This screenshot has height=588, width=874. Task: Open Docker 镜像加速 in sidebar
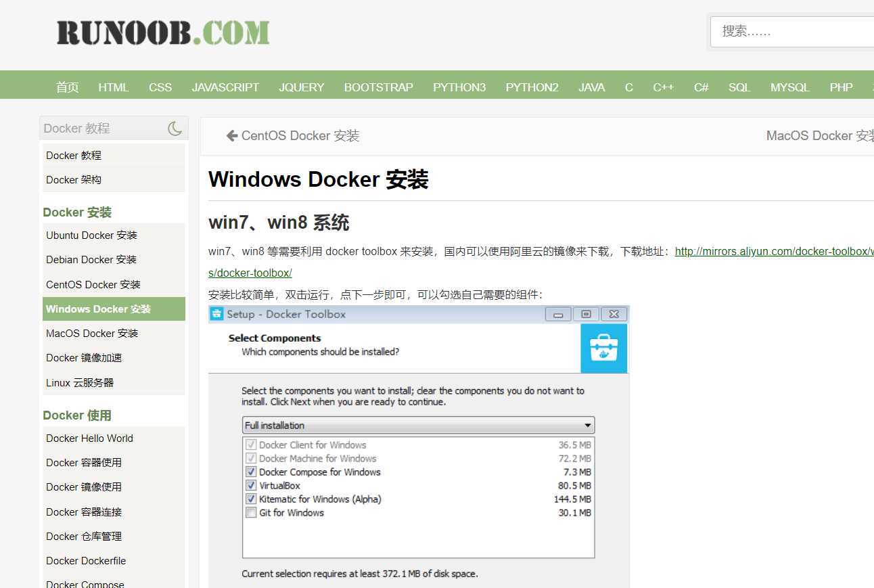point(114,357)
